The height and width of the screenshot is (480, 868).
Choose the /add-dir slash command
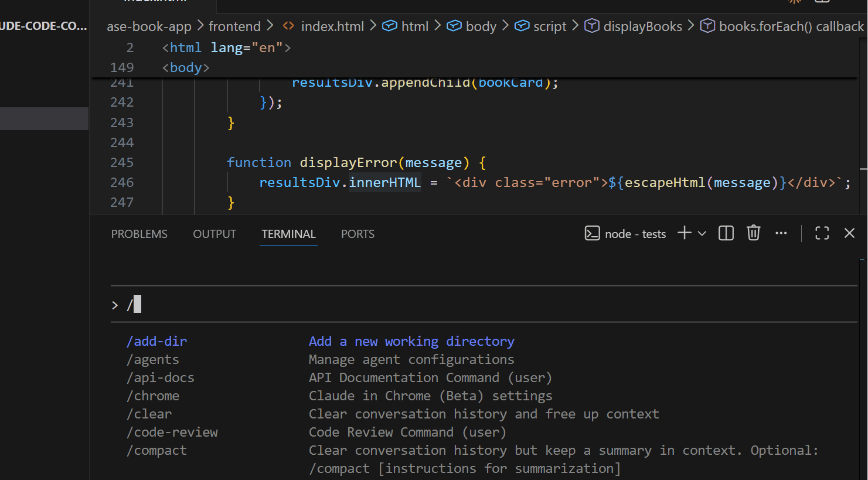pos(157,341)
